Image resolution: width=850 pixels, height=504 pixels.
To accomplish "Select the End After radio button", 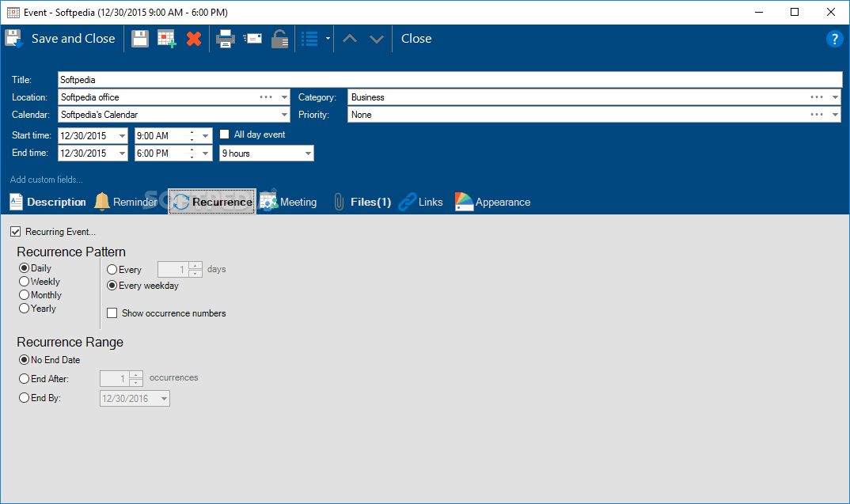I will point(24,379).
